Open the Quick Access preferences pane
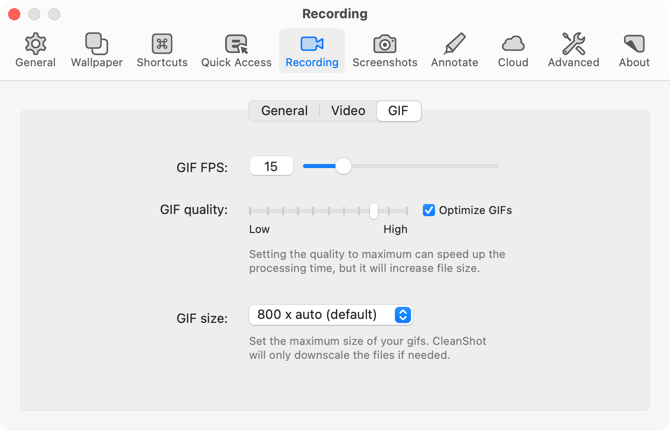Image resolution: width=670 pixels, height=431 pixels. (236, 44)
